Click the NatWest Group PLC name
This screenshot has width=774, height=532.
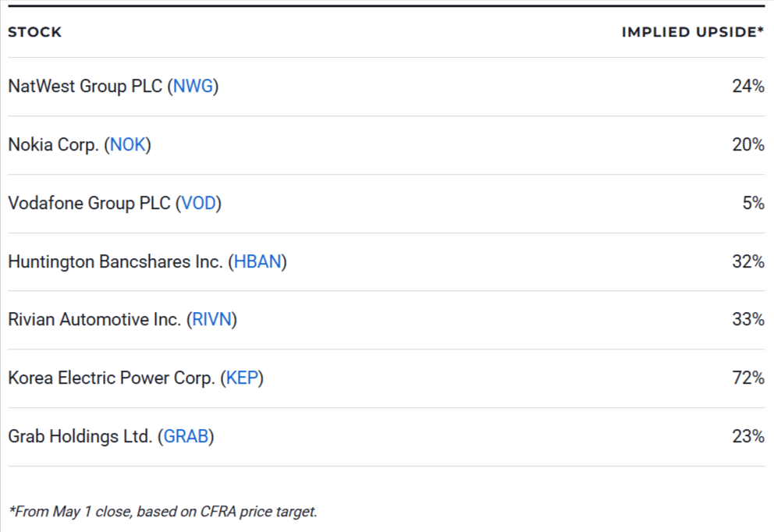[85, 86]
